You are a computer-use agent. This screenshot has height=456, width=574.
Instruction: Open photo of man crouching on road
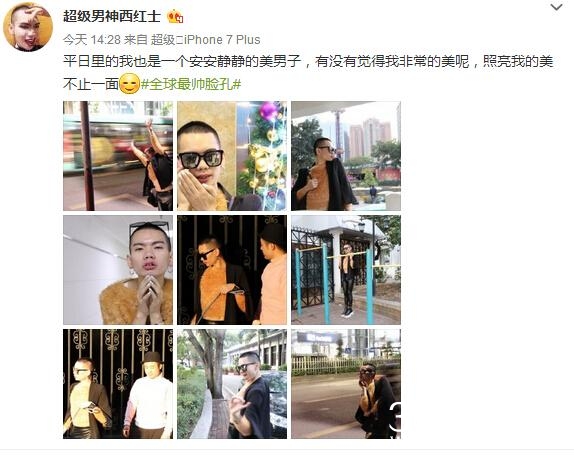point(346,384)
